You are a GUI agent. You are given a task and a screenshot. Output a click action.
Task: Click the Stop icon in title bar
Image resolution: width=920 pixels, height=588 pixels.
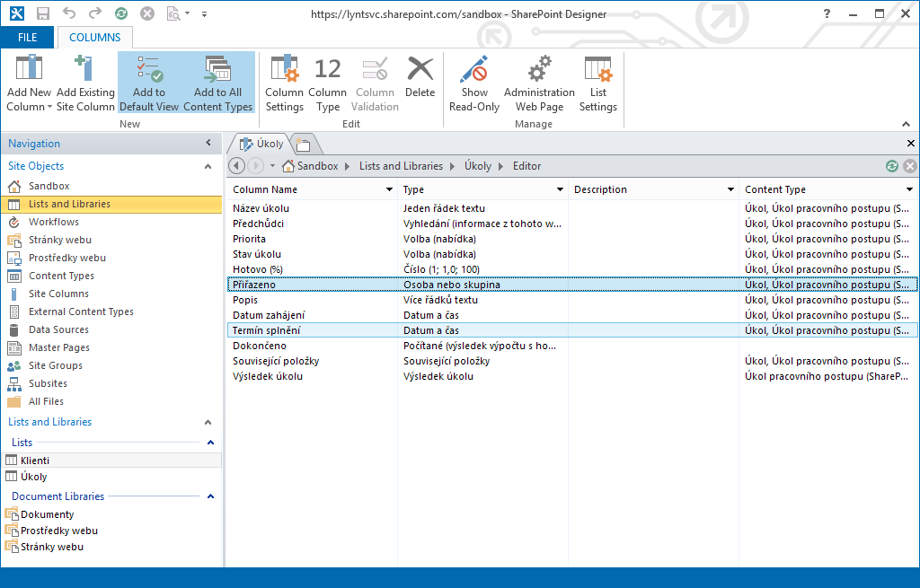pos(147,13)
